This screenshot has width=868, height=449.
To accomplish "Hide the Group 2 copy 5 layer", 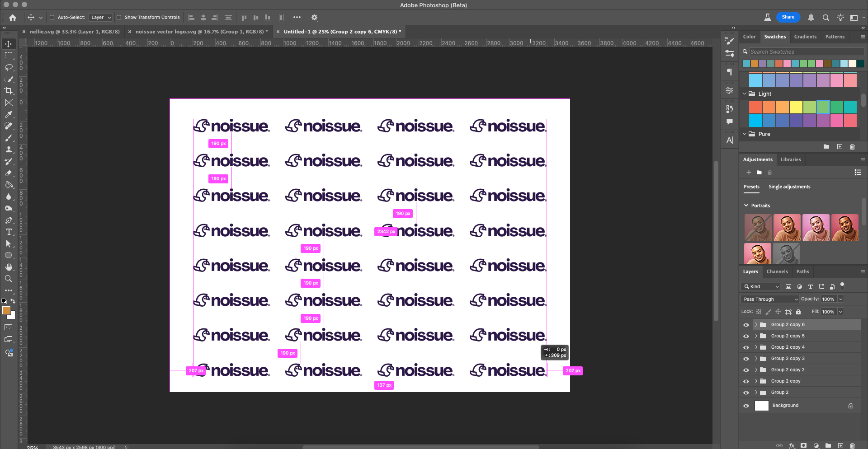I will point(746,336).
